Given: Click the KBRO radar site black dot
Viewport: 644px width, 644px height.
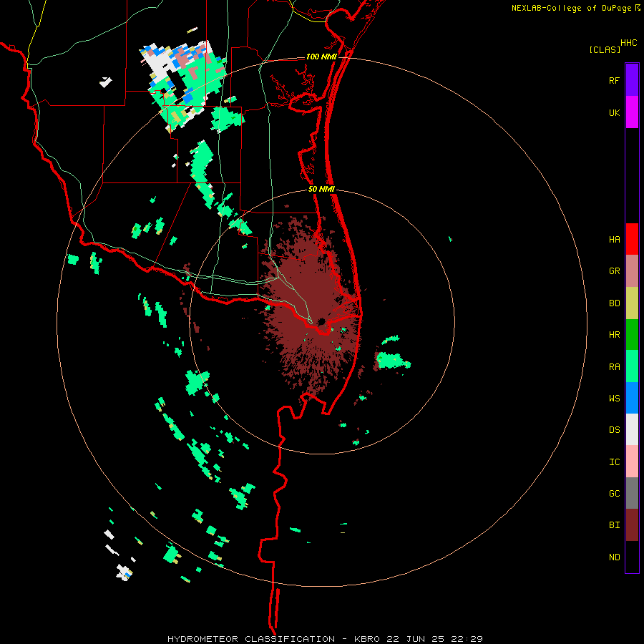Looking at the screenshot, I should coord(321,321).
